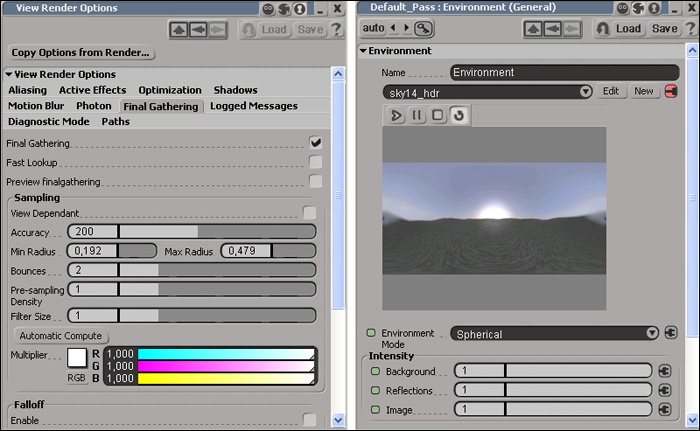Open the Environment Mode Spherical dropdown
The width and height of the screenshot is (700, 431).
pos(554,334)
